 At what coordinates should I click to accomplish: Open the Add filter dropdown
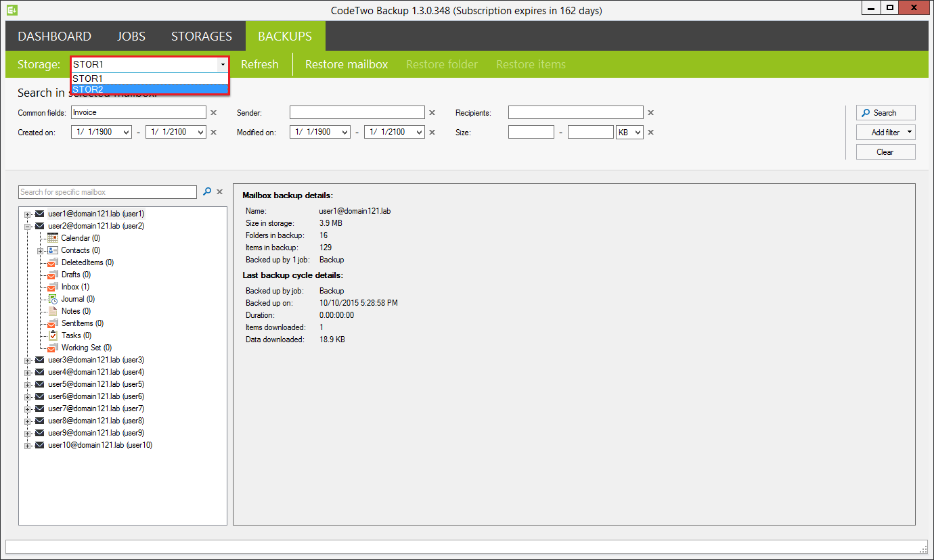click(x=885, y=132)
